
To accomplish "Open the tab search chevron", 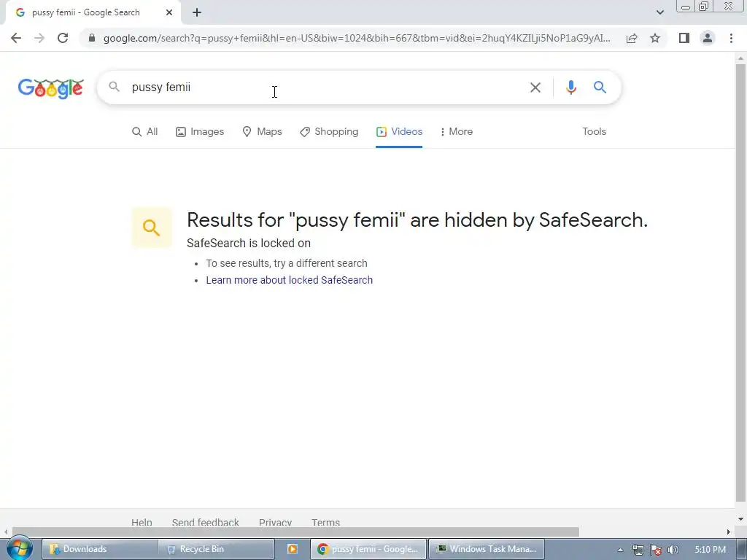I will click(659, 12).
